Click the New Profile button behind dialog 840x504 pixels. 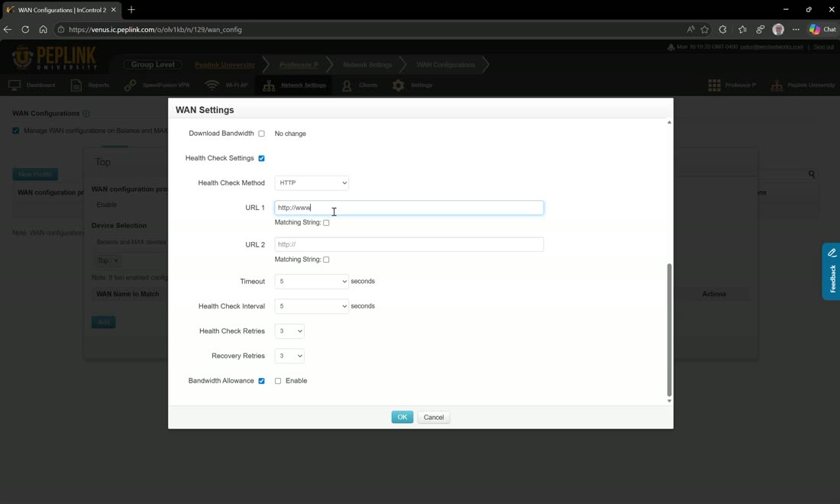point(35,174)
